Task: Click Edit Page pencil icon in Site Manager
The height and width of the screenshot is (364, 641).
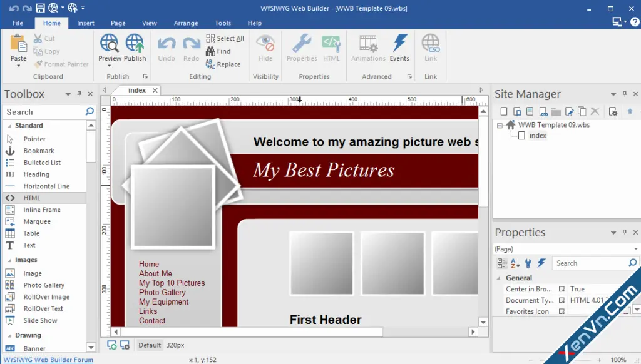Action: (x=569, y=111)
